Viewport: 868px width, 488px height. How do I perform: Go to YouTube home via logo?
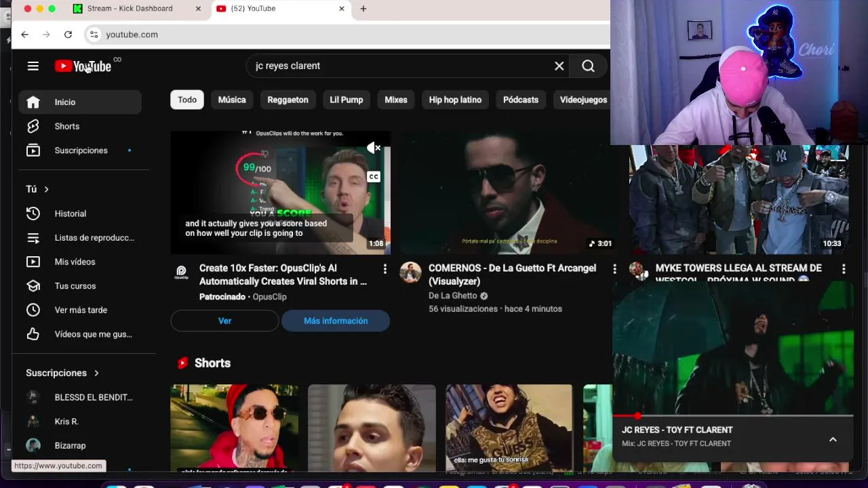pyautogui.click(x=83, y=66)
